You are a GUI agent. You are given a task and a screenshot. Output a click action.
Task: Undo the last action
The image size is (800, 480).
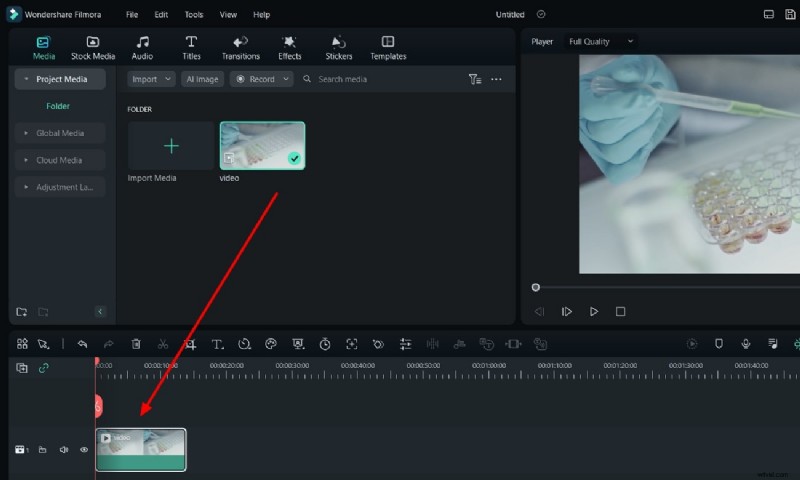click(82, 344)
